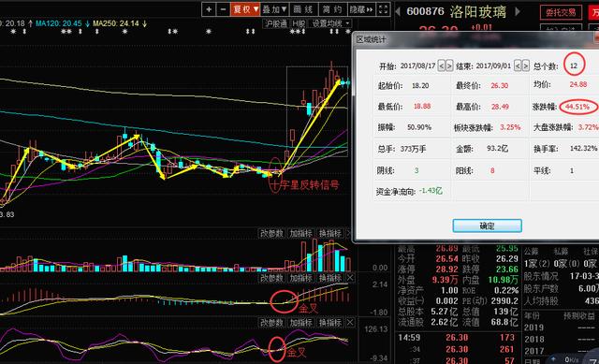Close the bottom KDJ indicator panel
This screenshot has height=364, width=599.
(350, 323)
